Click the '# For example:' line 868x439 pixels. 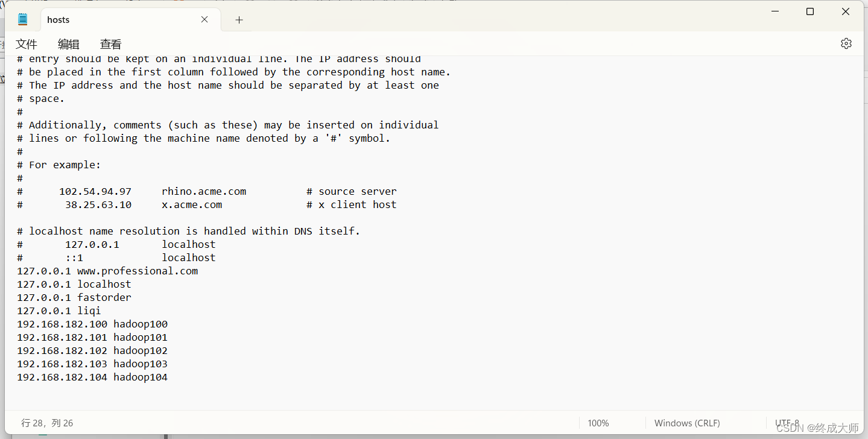[59, 165]
